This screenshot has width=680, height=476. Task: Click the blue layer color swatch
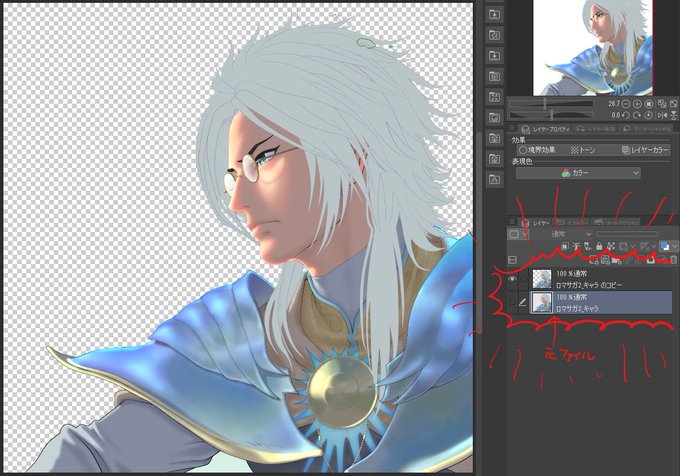click(664, 246)
